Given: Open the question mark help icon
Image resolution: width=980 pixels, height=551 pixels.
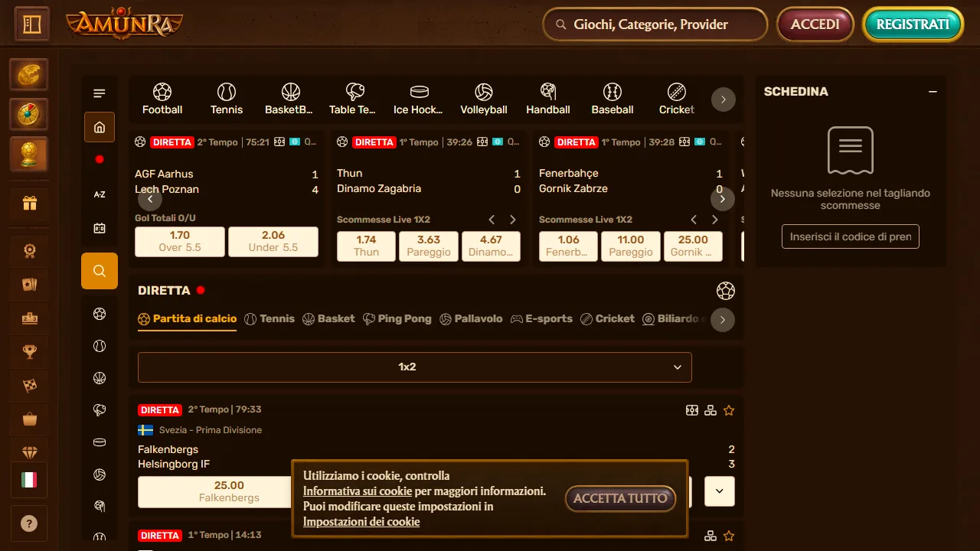Looking at the screenshot, I should coord(29,523).
